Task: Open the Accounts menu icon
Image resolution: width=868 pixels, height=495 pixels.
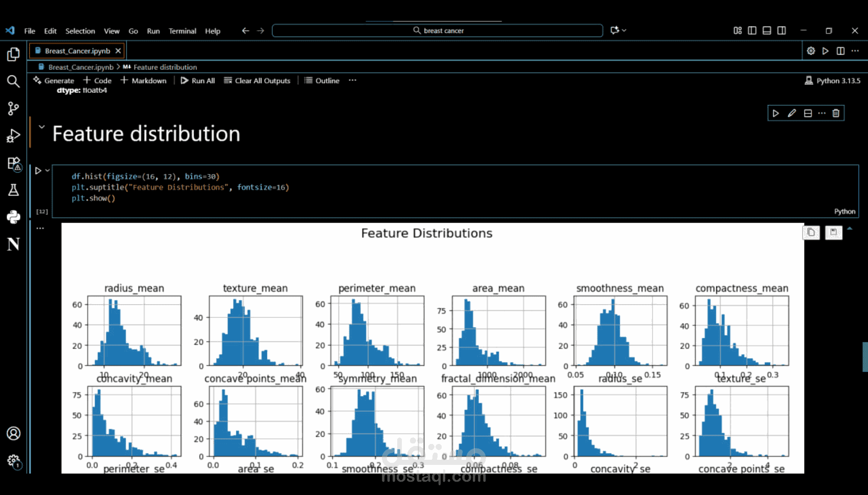Action: (x=13, y=433)
